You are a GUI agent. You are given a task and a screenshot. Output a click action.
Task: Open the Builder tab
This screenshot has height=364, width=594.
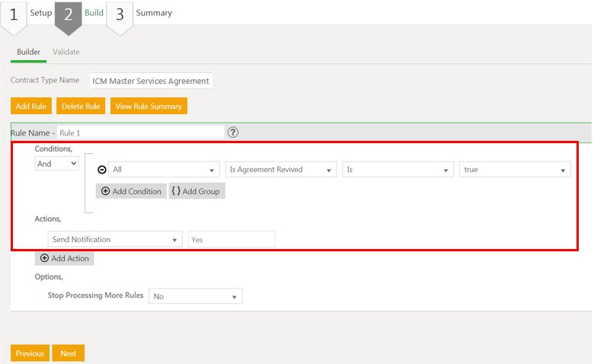tap(28, 52)
